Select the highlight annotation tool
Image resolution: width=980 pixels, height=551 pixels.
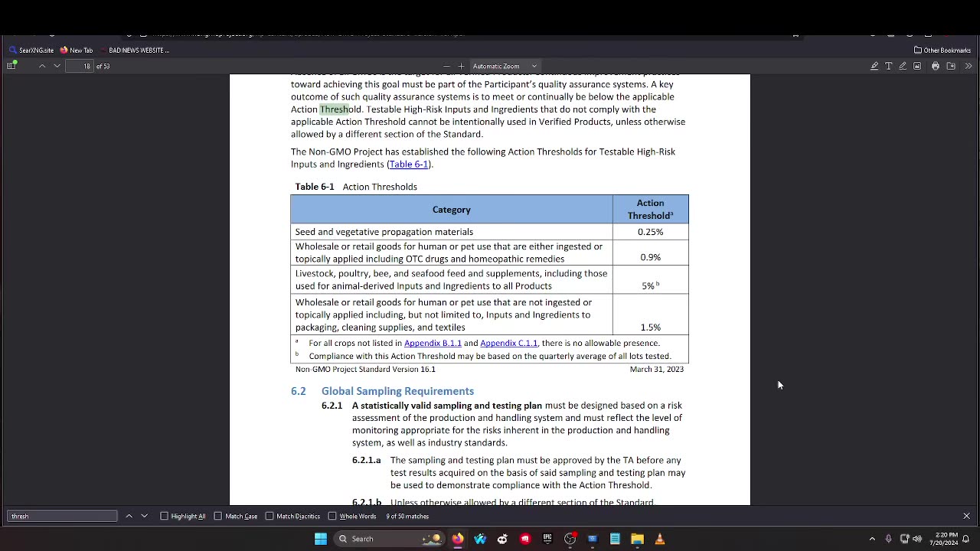(x=874, y=66)
